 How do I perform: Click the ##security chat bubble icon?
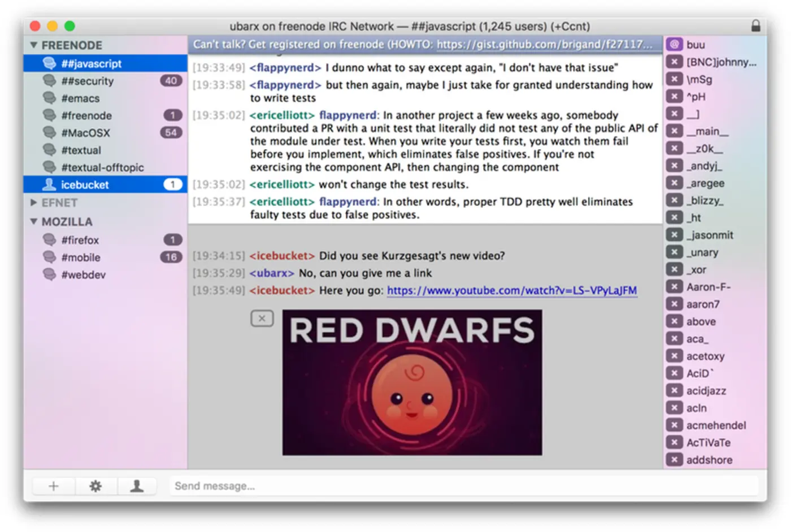click(50, 81)
